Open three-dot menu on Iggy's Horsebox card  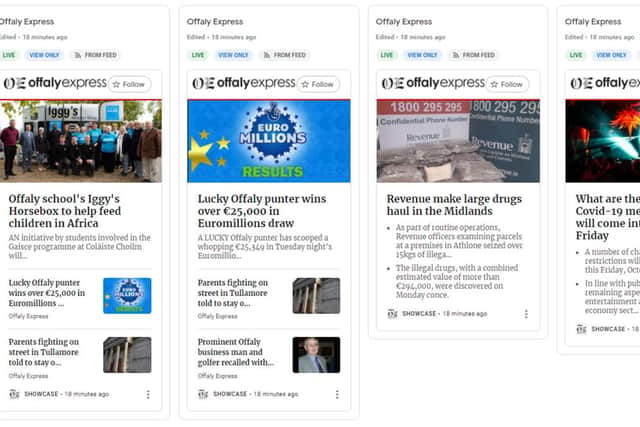coord(148,394)
